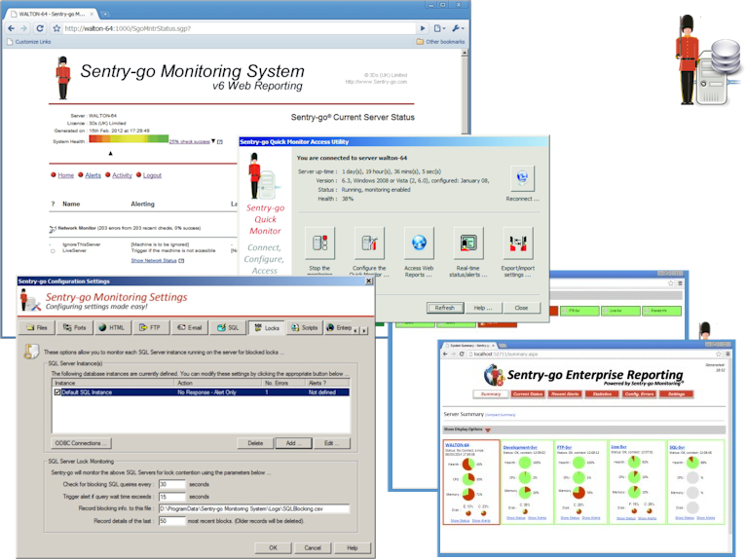Click the info icon next to check success
Viewport: 747px width, 560px height.
220,141
